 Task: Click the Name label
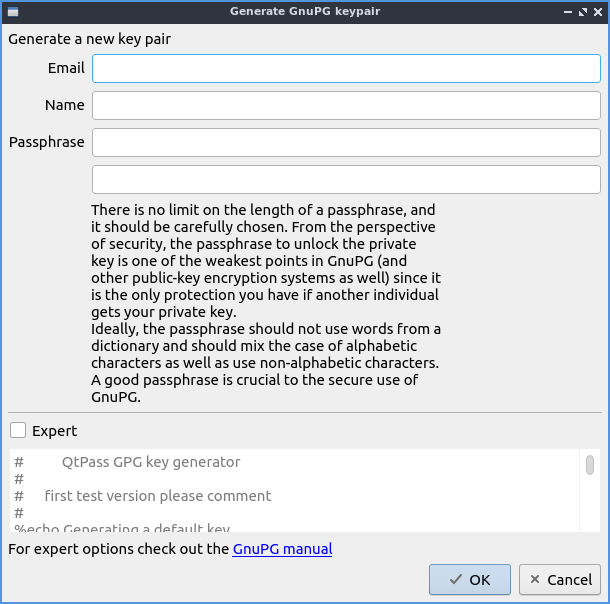(x=65, y=105)
